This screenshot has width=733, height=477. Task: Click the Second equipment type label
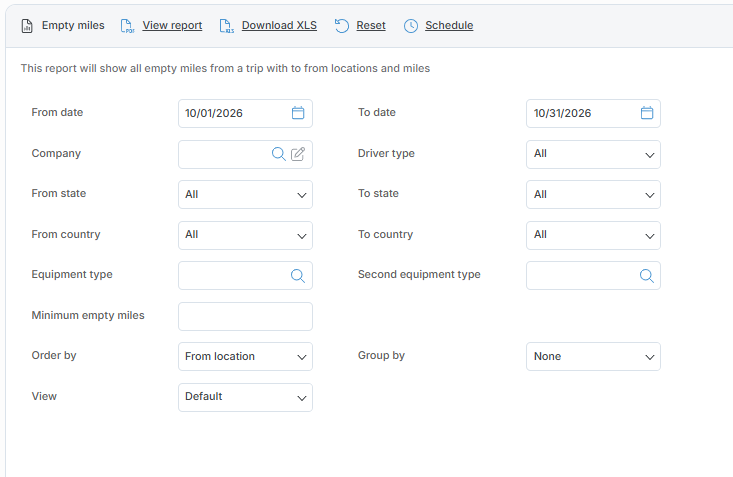[x=419, y=275]
